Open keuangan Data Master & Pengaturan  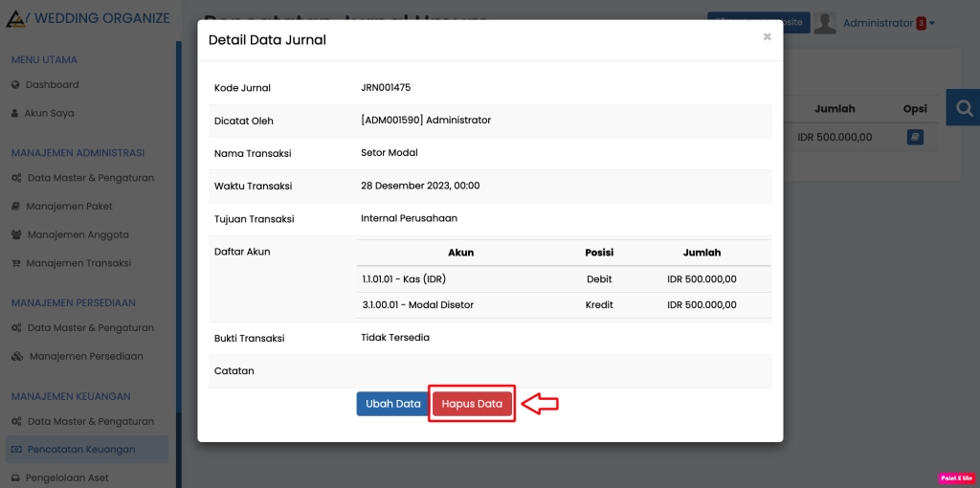(83, 422)
